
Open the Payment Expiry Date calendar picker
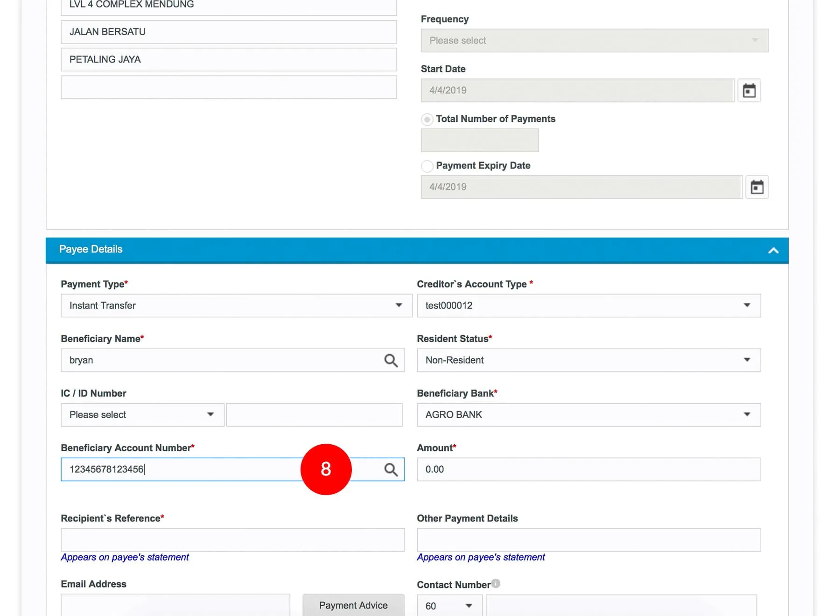tap(756, 187)
